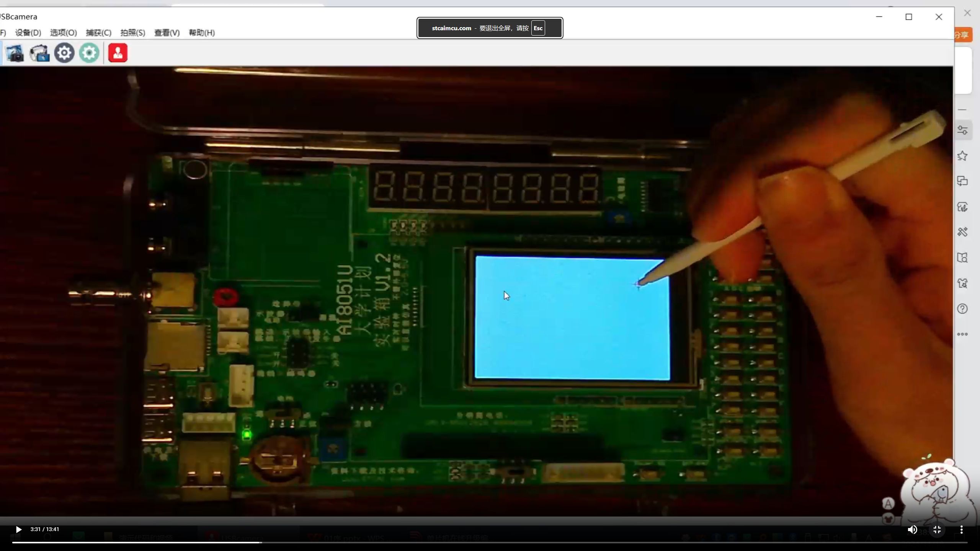The width and height of the screenshot is (980, 551).
Task: Click the orange 分享 share button
Action: pos(962,35)
